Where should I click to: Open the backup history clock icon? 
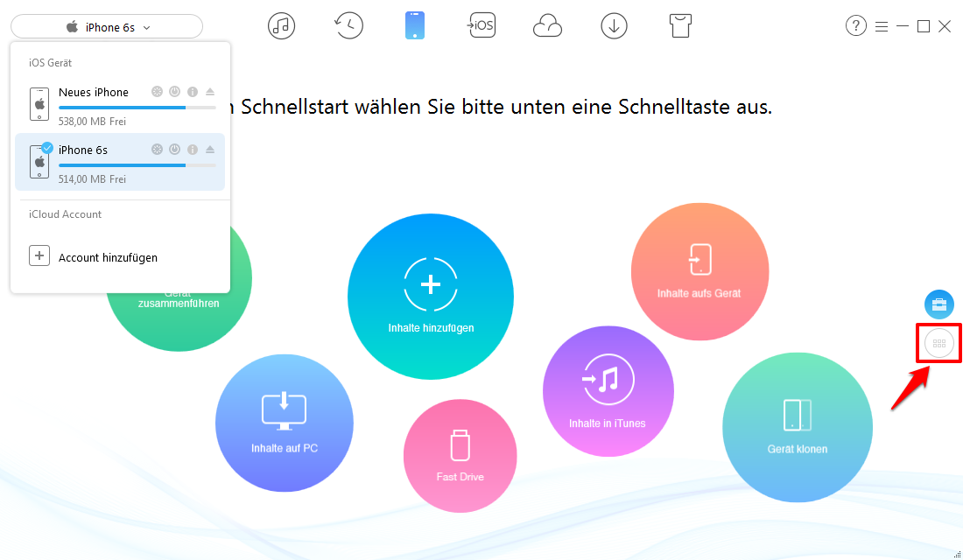(x=348, y=25)
